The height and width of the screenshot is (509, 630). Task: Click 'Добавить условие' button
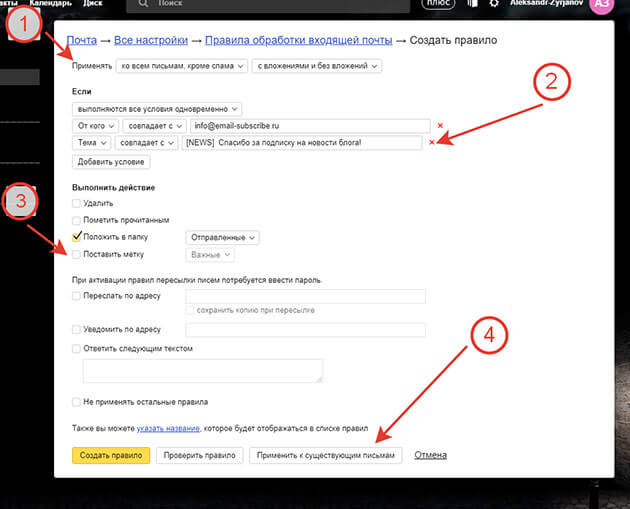[111, 162]
